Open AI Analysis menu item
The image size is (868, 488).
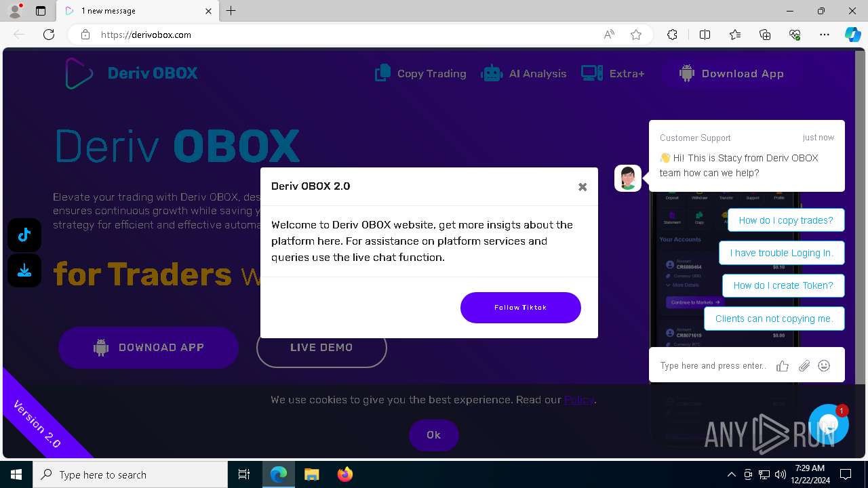point(524,73)
